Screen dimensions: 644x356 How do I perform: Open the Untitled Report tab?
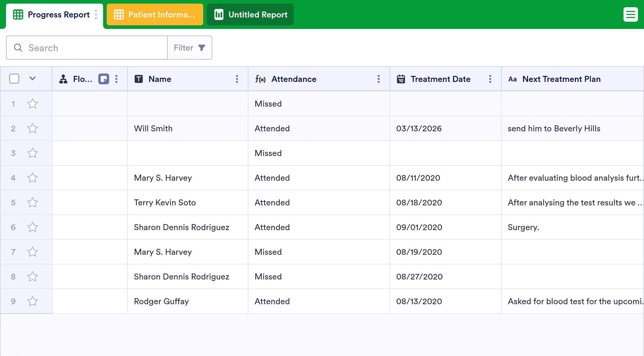point(250,14)
